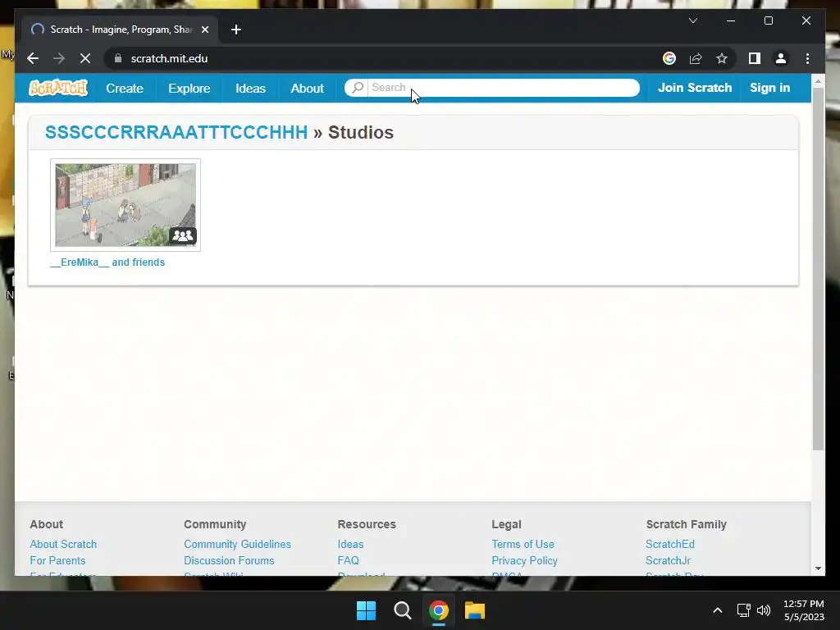Open the Terms of Use link
The image size is (840, 630).
click(523, 545)
